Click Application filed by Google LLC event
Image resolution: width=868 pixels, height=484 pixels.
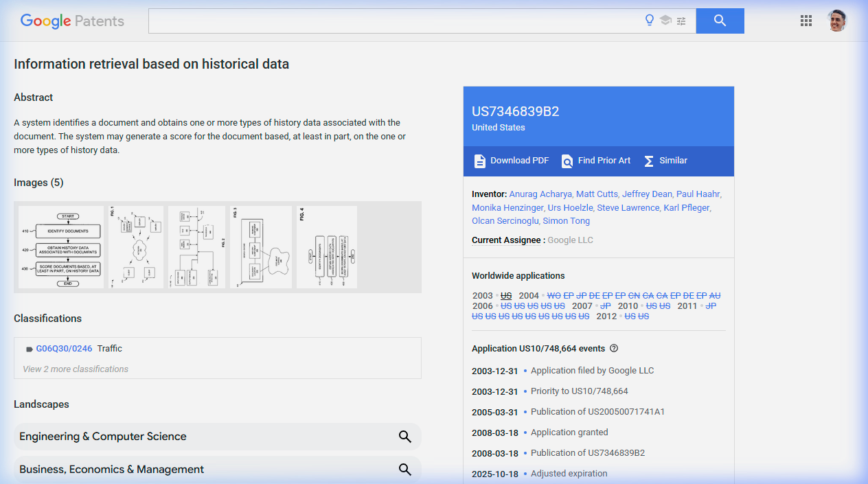tap(593, 371)
